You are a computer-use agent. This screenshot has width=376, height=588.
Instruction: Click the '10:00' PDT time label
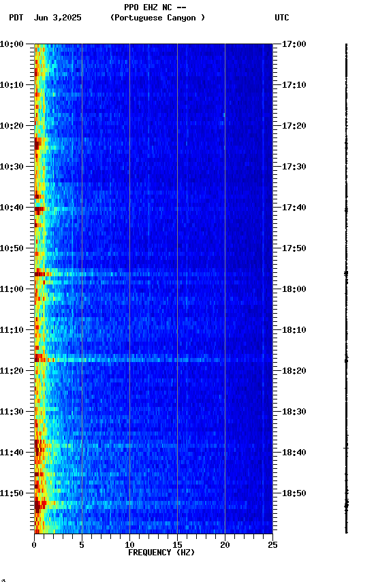point(12,44)
